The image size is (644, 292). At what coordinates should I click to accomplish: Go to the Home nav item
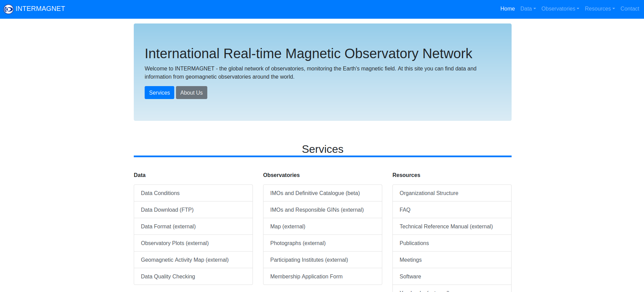[x=508, y=9]
